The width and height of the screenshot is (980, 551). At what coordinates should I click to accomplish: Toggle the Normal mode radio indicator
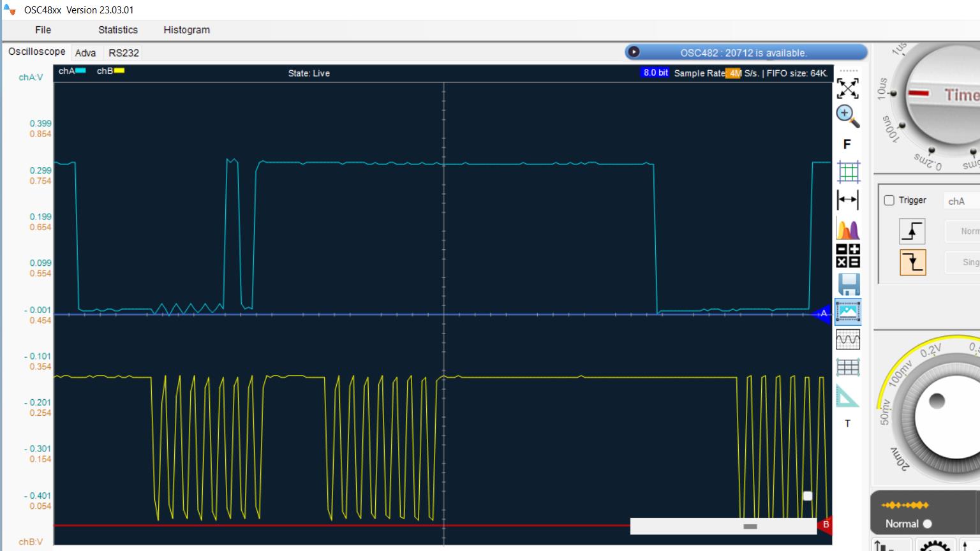[928, 524]
